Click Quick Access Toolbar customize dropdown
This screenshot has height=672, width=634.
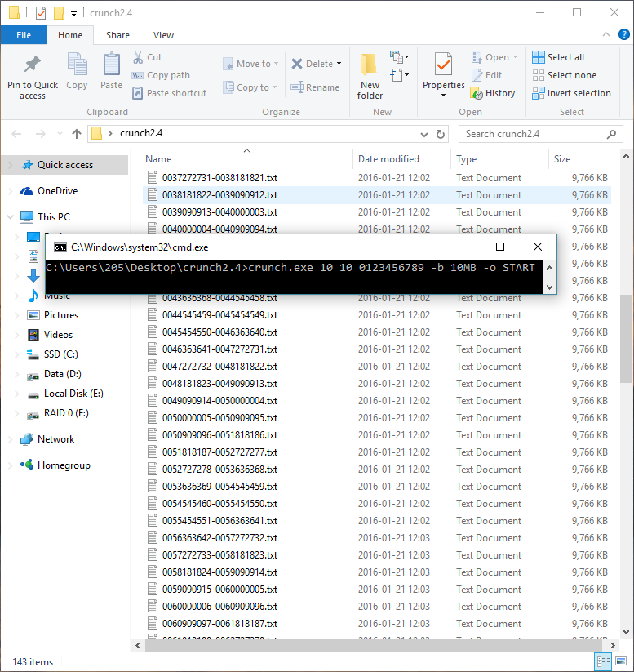[x=73, y=14]
